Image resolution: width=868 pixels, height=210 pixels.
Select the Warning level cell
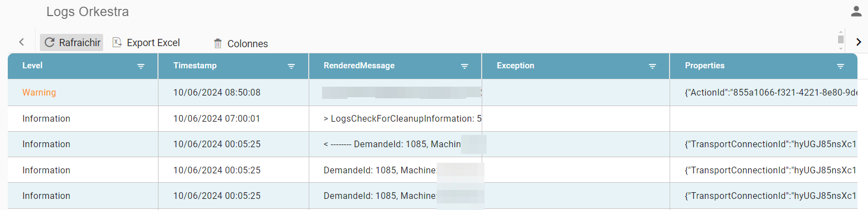(83, 92)
